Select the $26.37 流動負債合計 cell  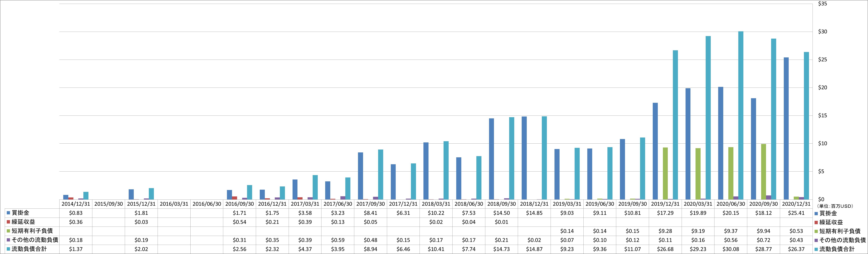click(796, 249)
